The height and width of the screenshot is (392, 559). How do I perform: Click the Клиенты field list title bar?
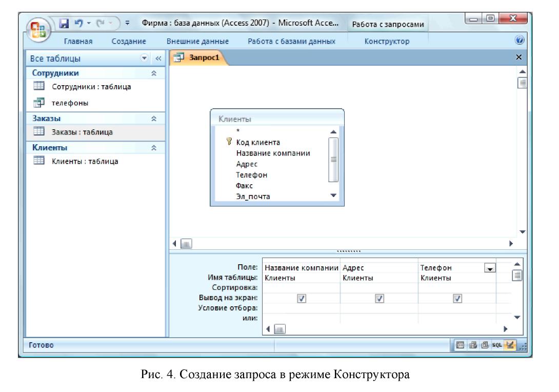click(277, 119)
